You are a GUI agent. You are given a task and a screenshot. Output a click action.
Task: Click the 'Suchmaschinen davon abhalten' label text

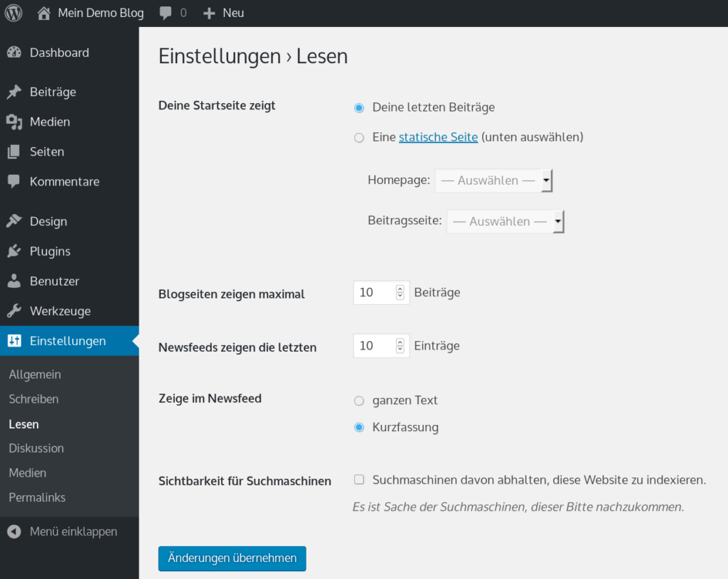(x=539, y=480)
